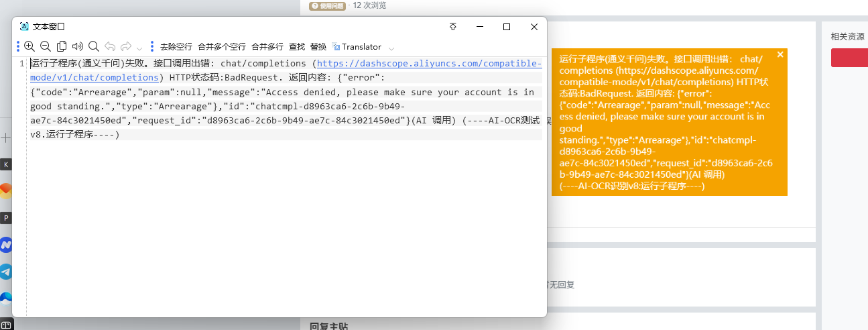Screen dimensions: 868x330
Task: Click 合并多个空行 toolbar command
Action: (222, 47)
